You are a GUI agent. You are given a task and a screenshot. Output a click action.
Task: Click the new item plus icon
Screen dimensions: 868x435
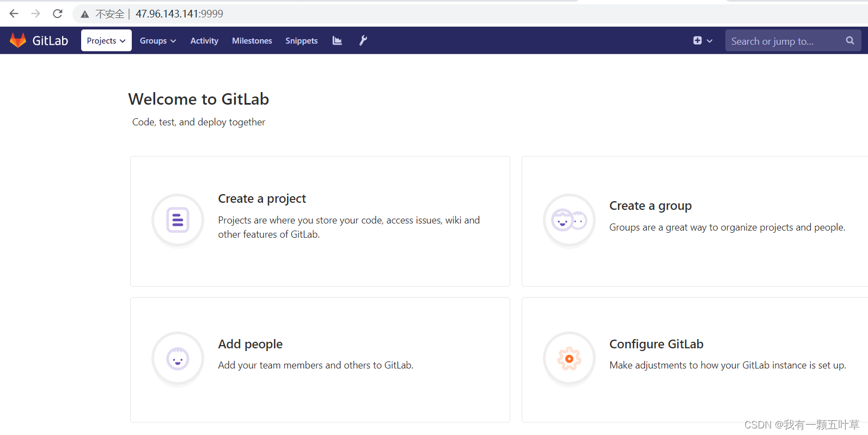(697, 40)
